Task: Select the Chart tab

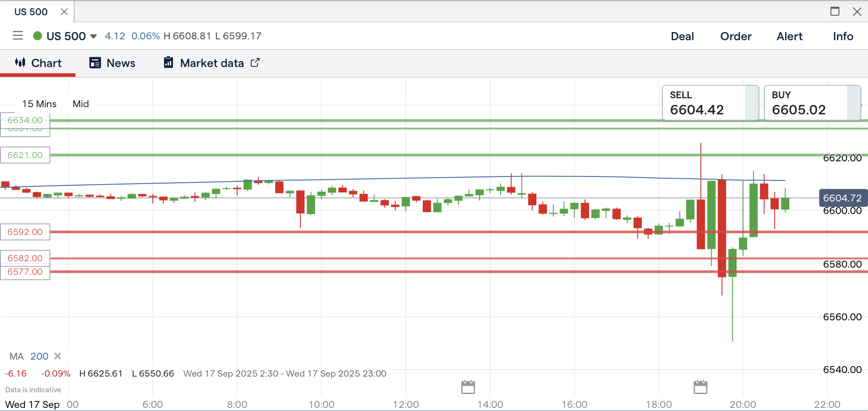Action: point(38,63)
